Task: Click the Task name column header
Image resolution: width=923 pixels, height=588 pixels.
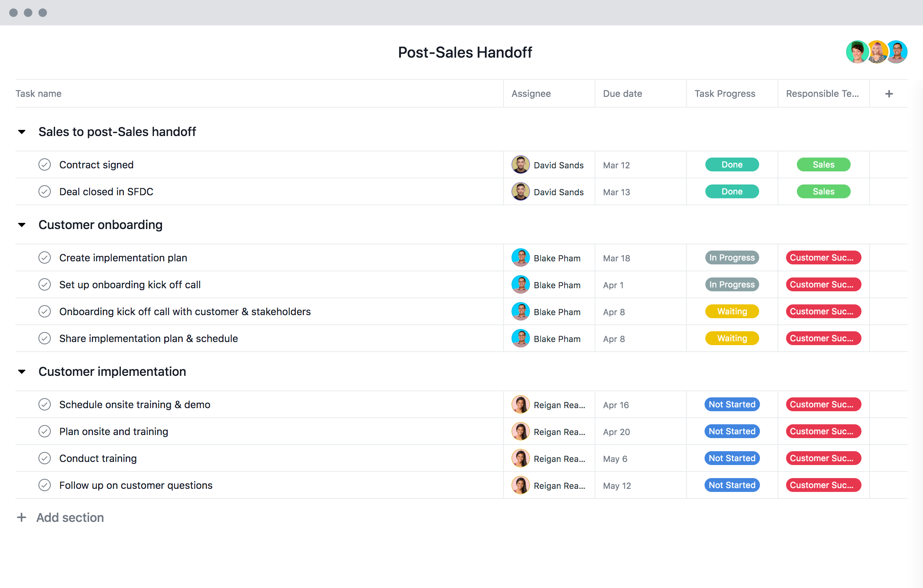Action: [x=38, y=93]
